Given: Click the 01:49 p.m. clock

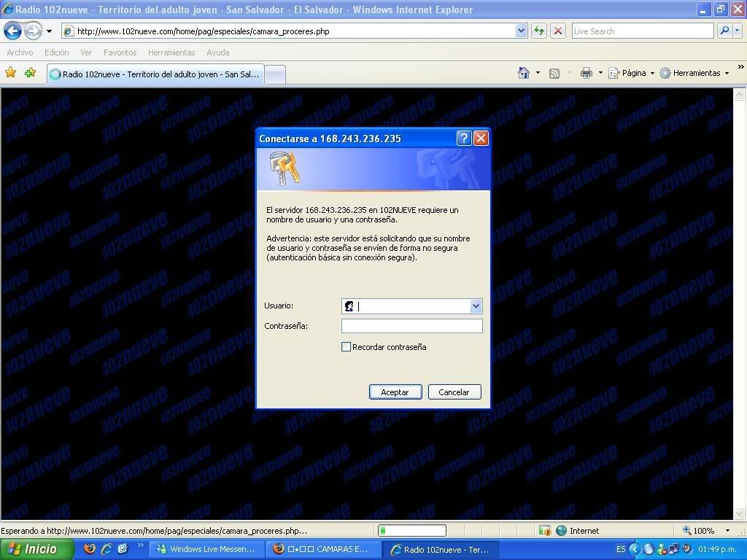Looking at the screenshot, I should (717, 549).
